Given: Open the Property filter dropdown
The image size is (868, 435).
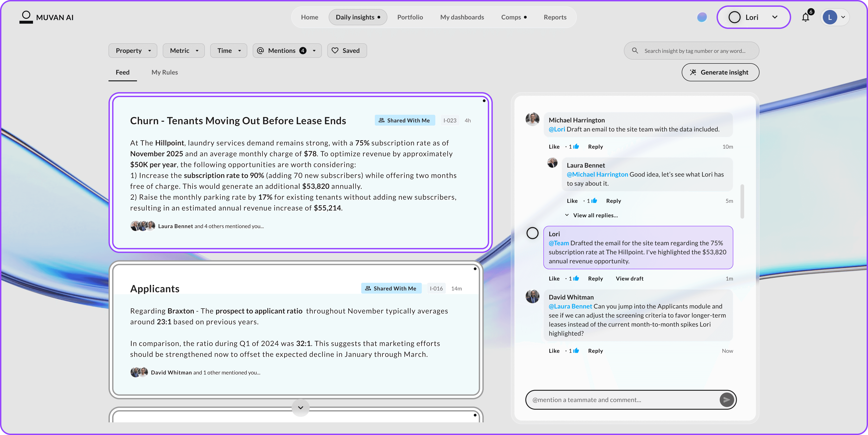Looking at the screenshot, I should 133,51.
